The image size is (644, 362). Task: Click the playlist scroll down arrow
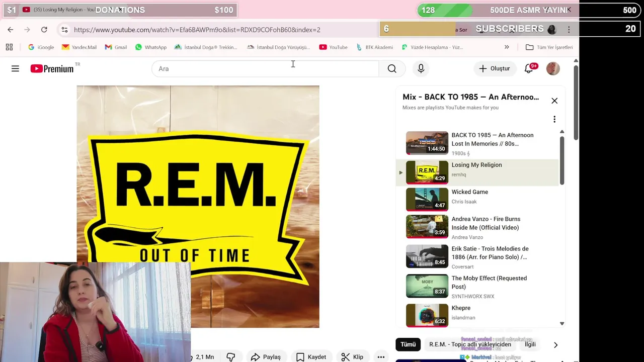pos(562,324)
